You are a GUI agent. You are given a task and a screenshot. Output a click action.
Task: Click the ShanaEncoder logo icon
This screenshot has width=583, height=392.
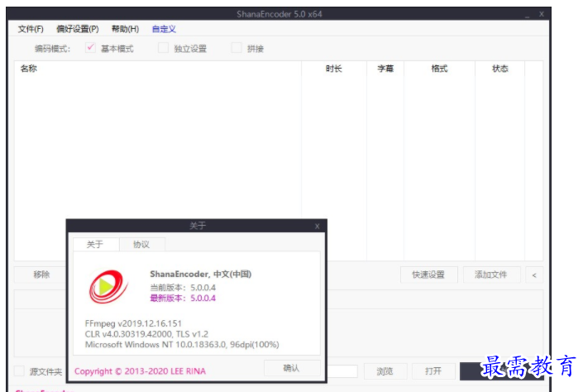click(108, 286)
